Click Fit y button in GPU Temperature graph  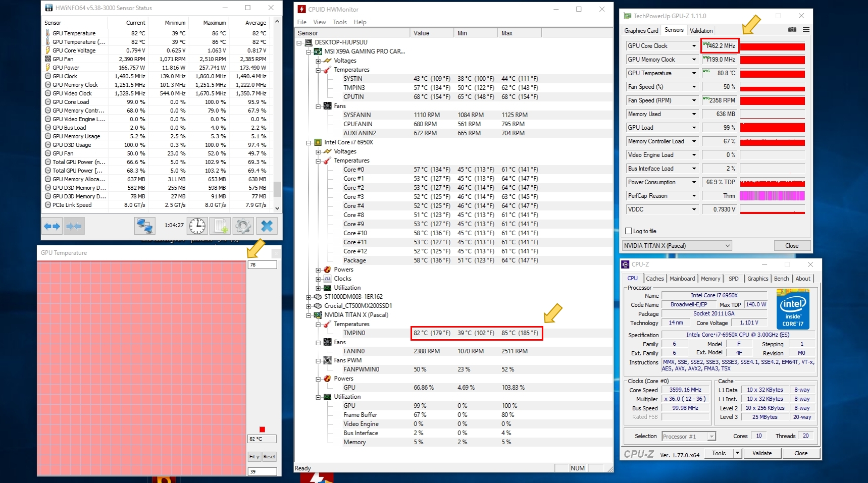(254, 457)
